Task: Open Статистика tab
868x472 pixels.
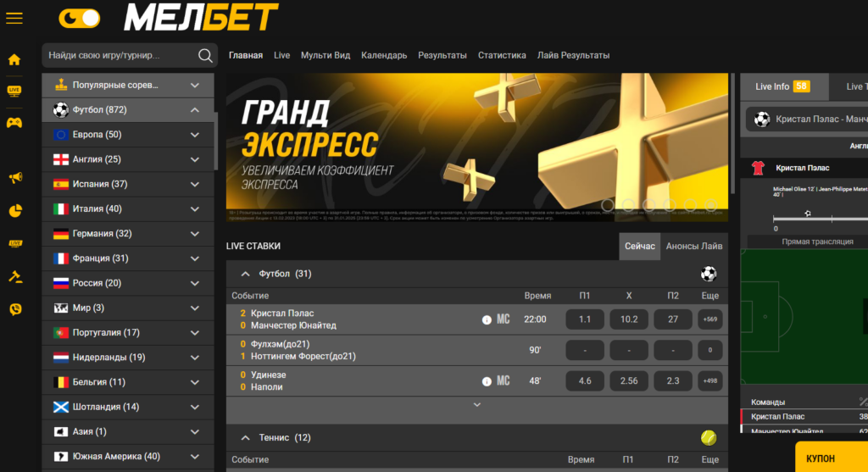Action: click(x=502, y=55)
